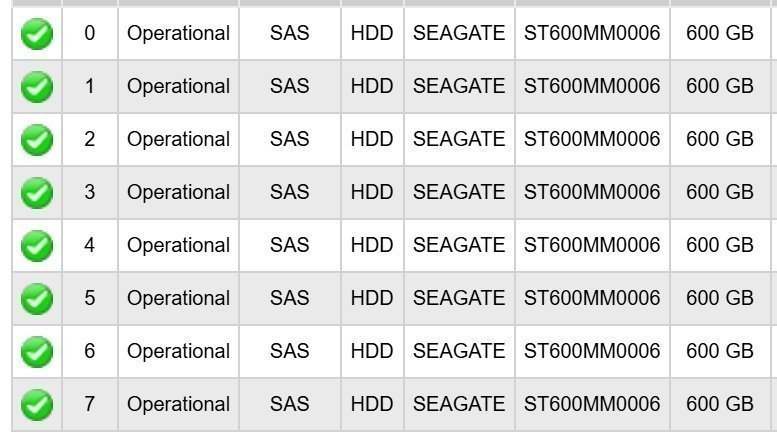Select the health status icon for disk 4

(x=37, y=246)
